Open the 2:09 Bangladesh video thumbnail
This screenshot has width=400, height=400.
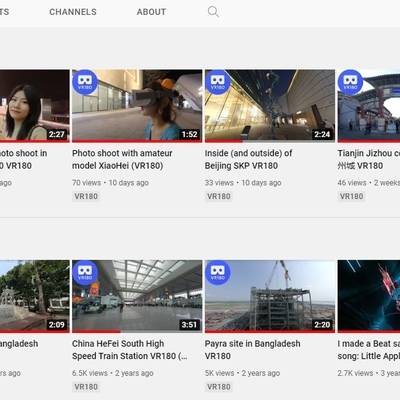tap(35, 296)
